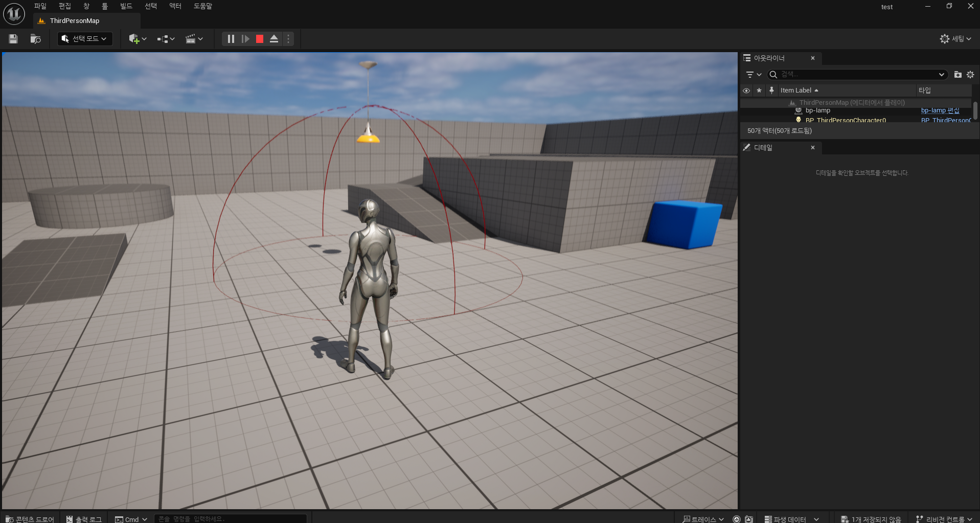Image resolution: width=980 pixels, height=523 pixels.
Task: Select BP_ThirdPersonCharacter0 in the outliner
Action: [x=846, y=121]
